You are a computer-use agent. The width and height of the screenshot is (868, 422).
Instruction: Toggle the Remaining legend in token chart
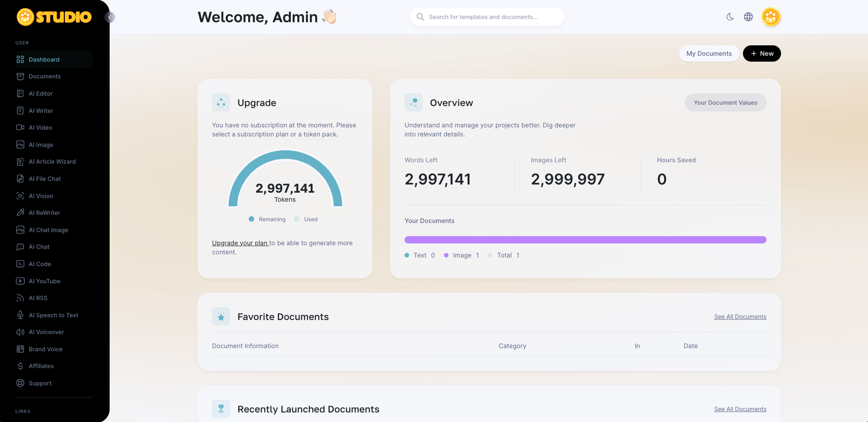pyautogui.click(x=267, y=219)
